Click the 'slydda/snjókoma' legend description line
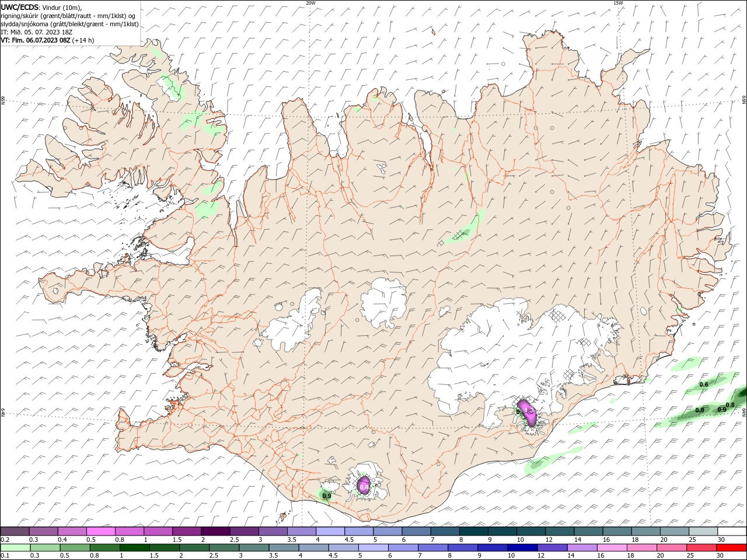Viewport: 747px width, 560px height. click(x=70, y=24)
